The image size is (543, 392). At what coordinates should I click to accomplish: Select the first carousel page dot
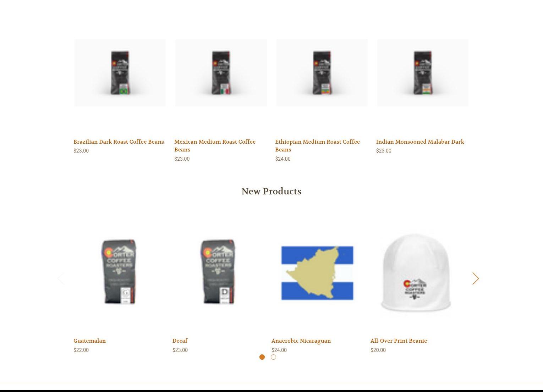click(x=262, y=357)
